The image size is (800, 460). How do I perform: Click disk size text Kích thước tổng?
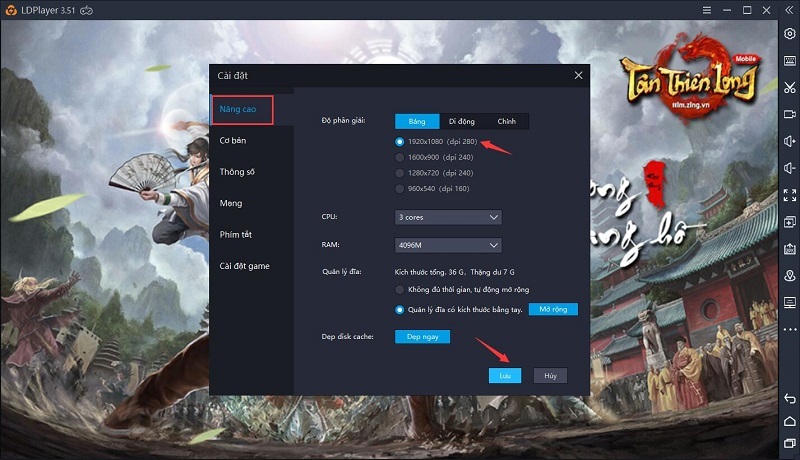(455, 272)
